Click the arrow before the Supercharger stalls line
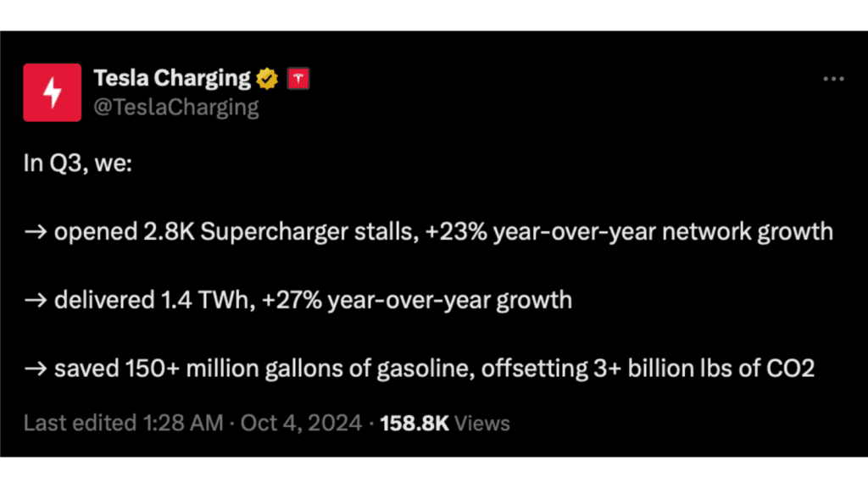 [36, 231]
